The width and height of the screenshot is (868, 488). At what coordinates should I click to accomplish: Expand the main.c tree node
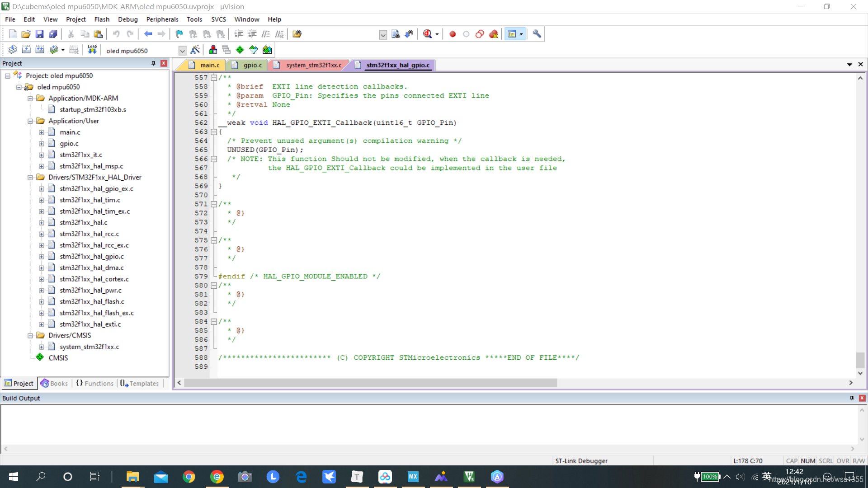pos(42,132)
